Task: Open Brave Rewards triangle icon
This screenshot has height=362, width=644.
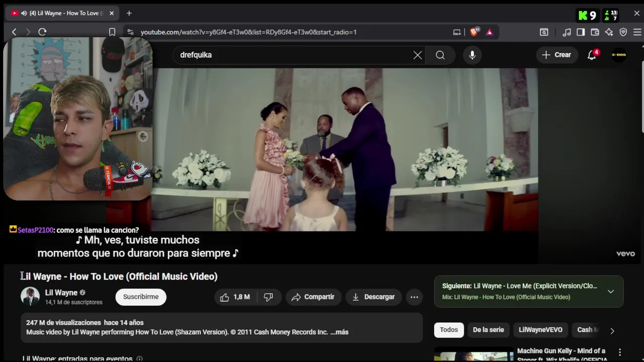Action: point(490,32)
